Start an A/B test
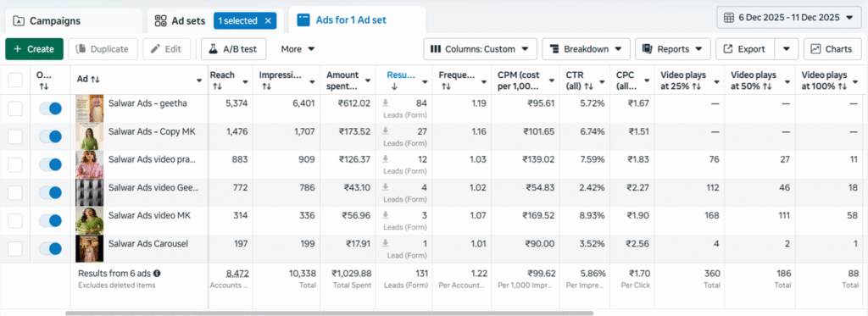This screenshot has width=868, height=316. [234, 48]
